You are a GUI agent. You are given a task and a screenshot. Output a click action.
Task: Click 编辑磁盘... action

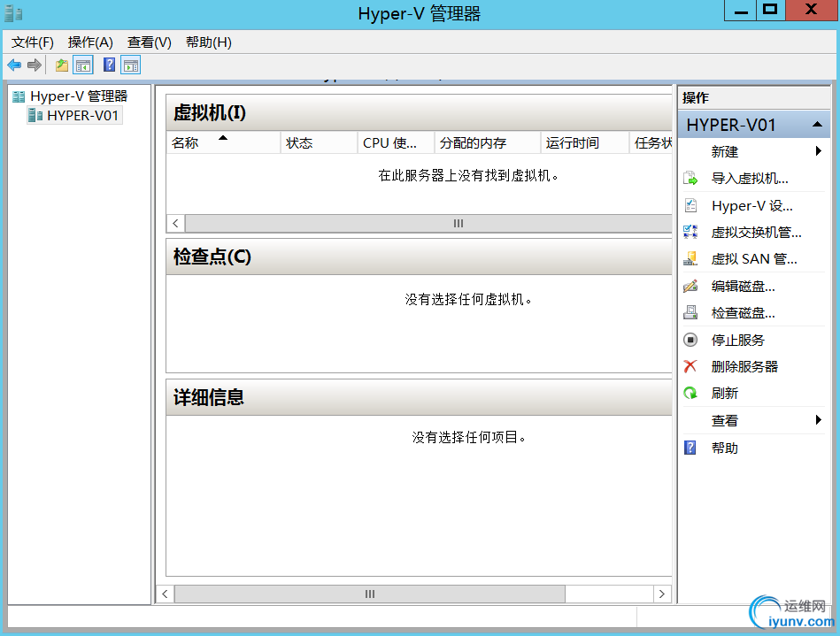(743, 287)
